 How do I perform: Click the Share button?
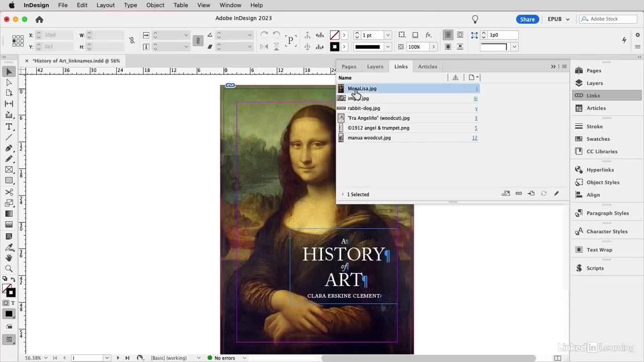tap(527, 19)
